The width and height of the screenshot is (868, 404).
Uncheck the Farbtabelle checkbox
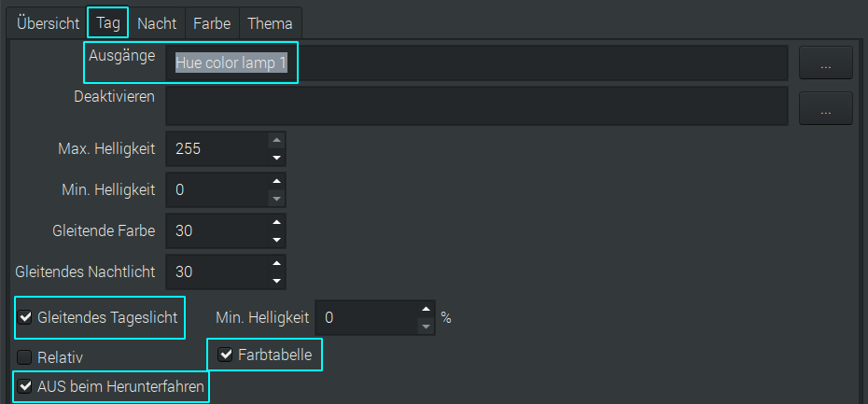coord(225,355)
